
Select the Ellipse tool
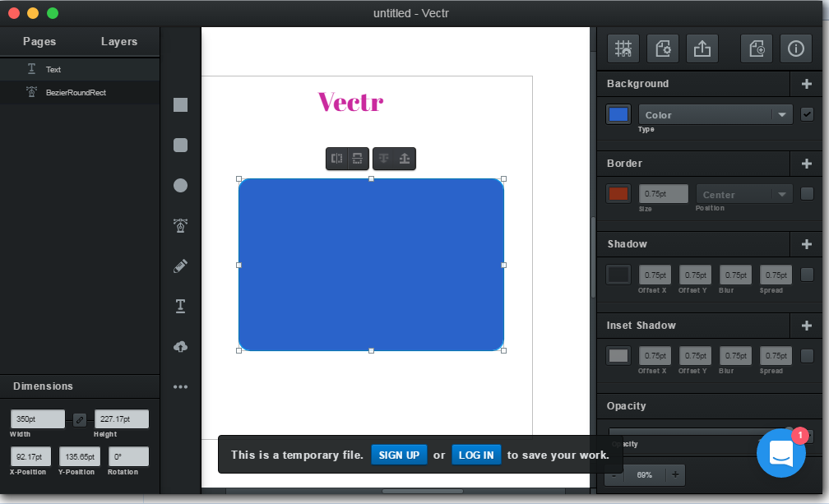180,186
